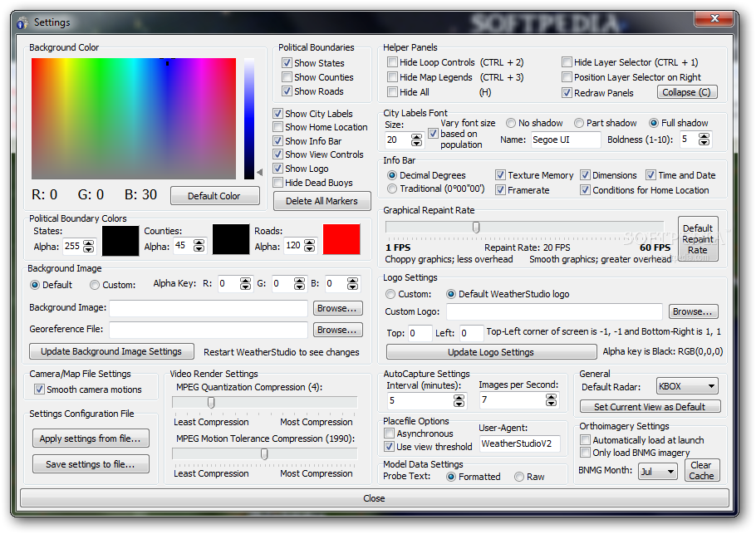Click the States boundary color swatch

[120, 240]
